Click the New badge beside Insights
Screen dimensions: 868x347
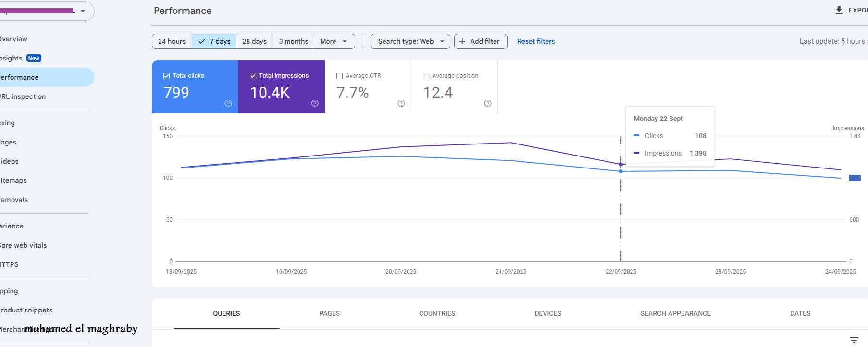(34, 58)
